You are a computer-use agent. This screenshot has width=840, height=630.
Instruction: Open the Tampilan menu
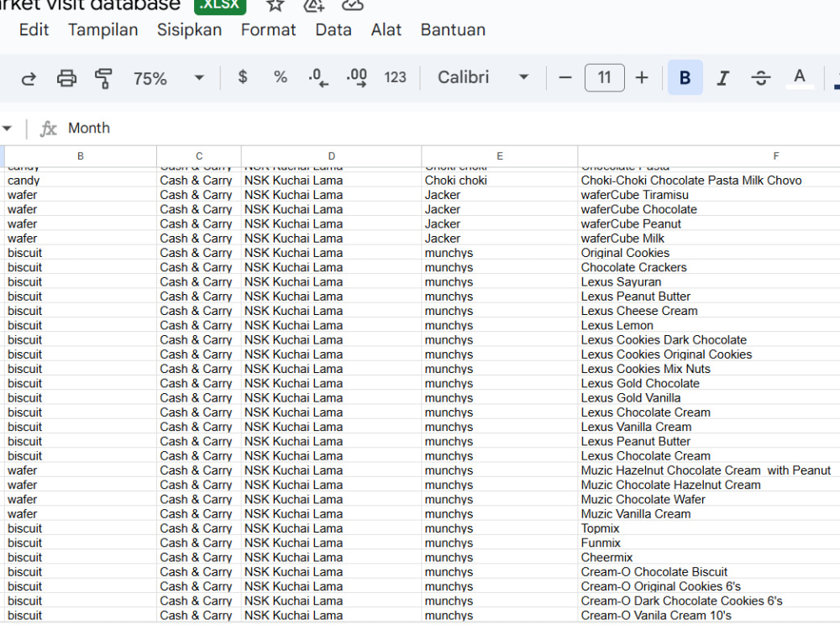point(102,29)
